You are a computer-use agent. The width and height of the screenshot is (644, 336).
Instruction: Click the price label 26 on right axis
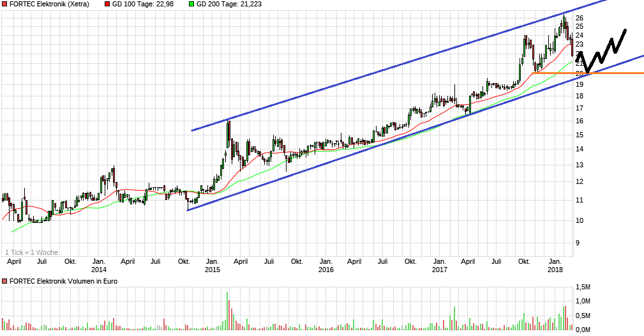[579, 18]
